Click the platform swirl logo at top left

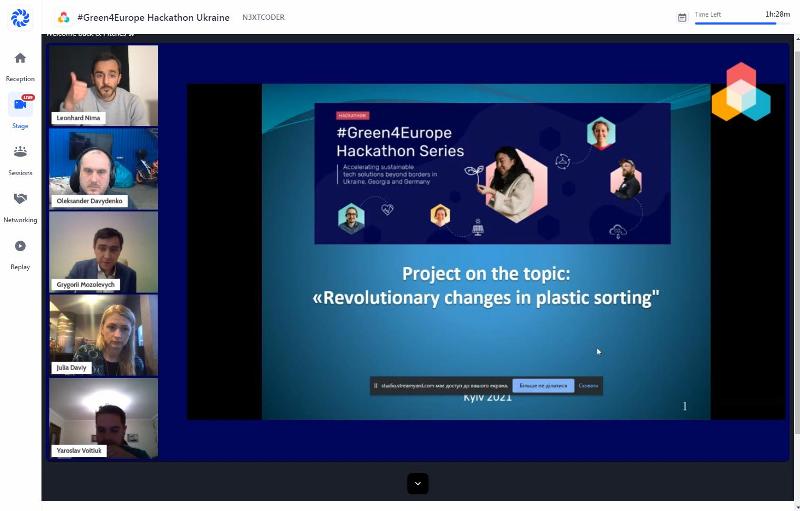coord(20,18)
